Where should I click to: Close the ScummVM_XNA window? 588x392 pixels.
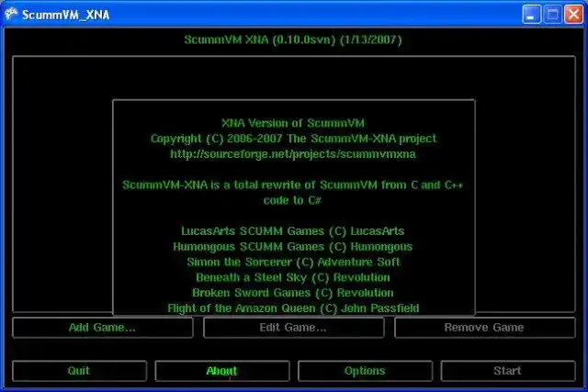(x=573, y=15)
